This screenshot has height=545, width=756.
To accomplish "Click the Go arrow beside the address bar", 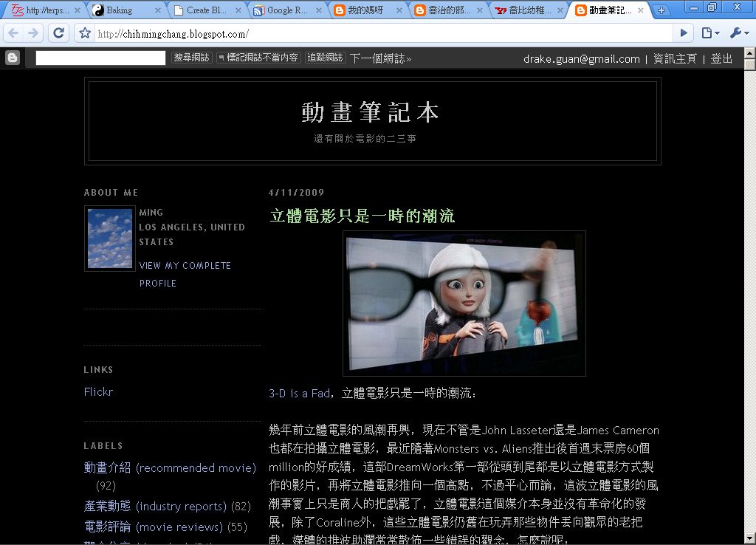I will (x=684, y=32).
